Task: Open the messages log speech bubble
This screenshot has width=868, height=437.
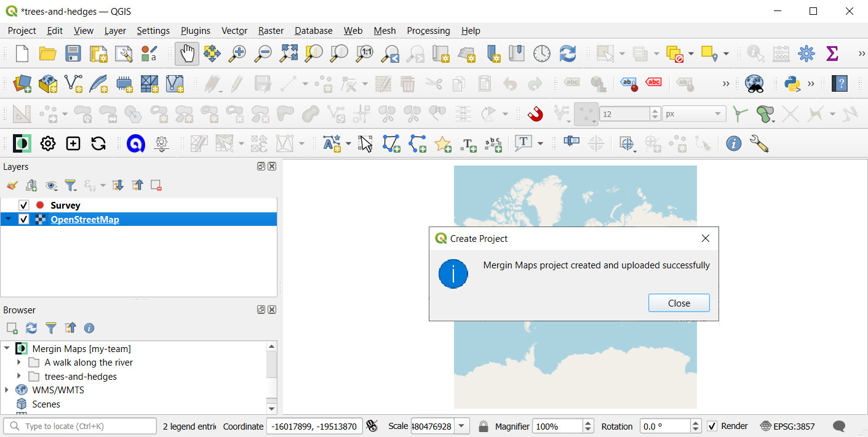Action: pos(839,426)
